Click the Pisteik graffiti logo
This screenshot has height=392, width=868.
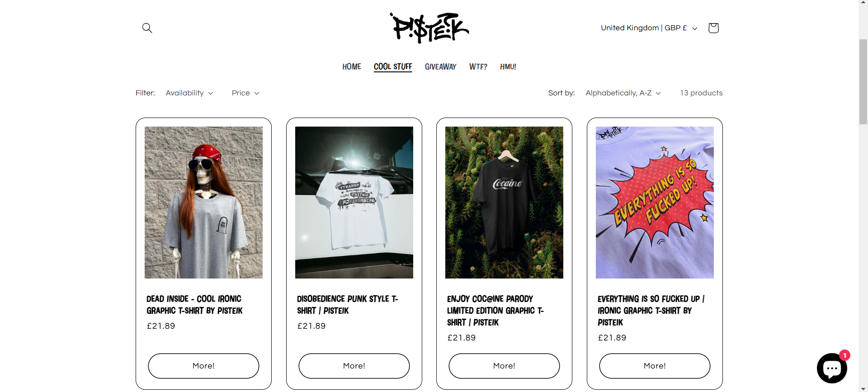[429, 28]
